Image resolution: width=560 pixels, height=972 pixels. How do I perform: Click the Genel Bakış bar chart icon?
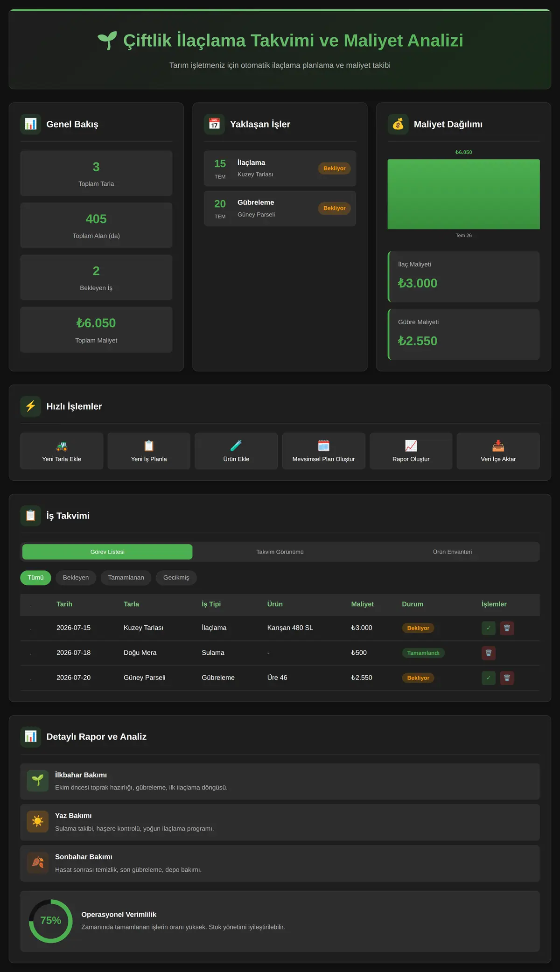(31, 124)
